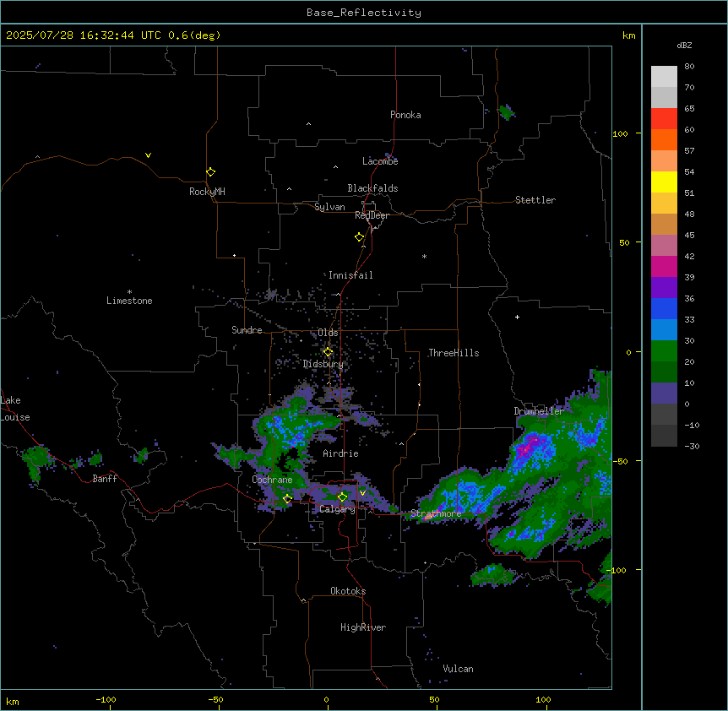Click the yellow V marker northwest of RockyMH
Image resolution: width=728 pixels, height=711 pixels.
[x=148, y=155]
